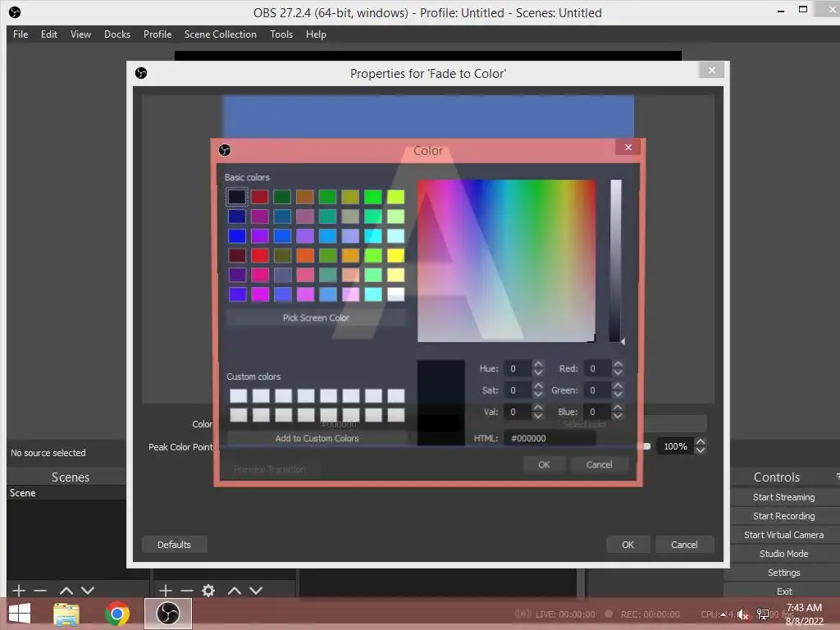This screenshot has width=840, height=630.
Task: Open the Docks menu
Action: (116, 34)
